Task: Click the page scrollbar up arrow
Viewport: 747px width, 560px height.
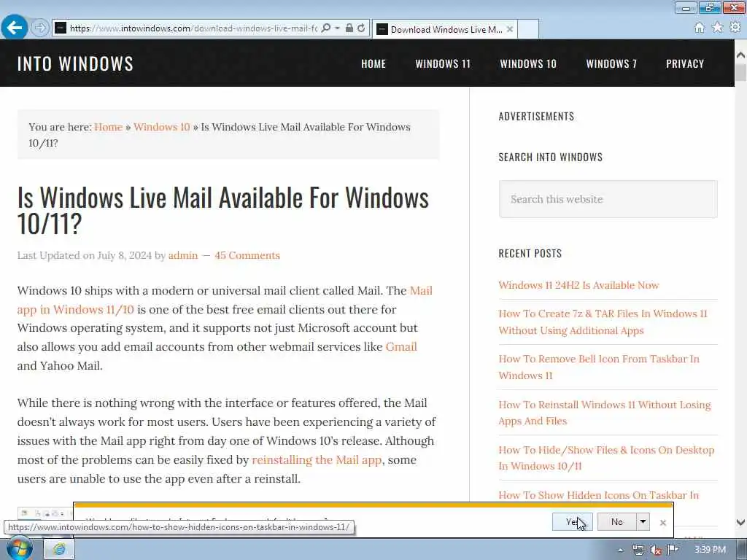Action: coord(741,55)
